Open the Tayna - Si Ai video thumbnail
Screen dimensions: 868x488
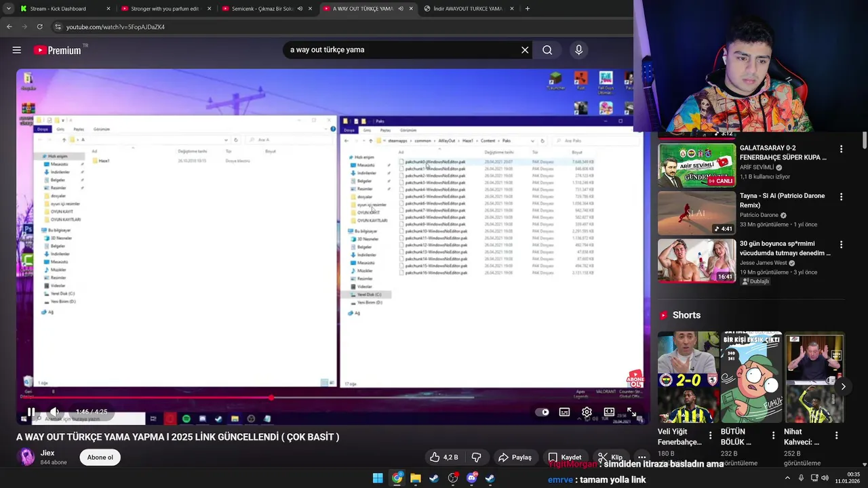pyautogui.click(x=696, y=213)
